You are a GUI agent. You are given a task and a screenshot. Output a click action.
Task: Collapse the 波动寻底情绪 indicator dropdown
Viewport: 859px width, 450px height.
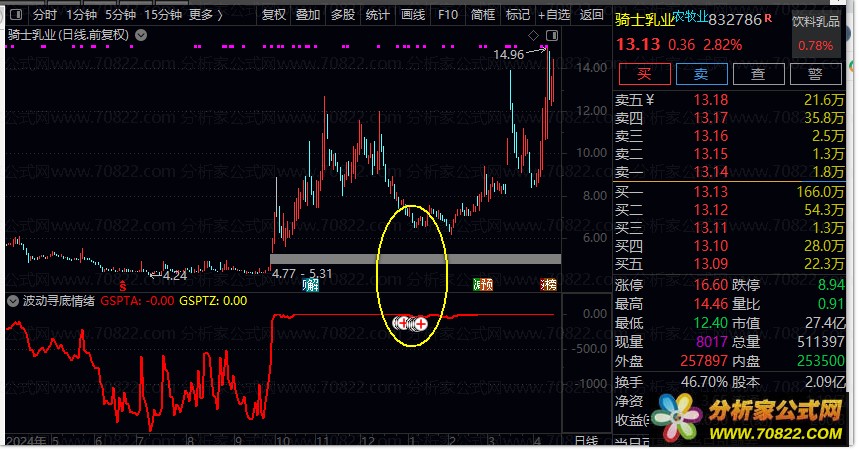click(13, 301)
